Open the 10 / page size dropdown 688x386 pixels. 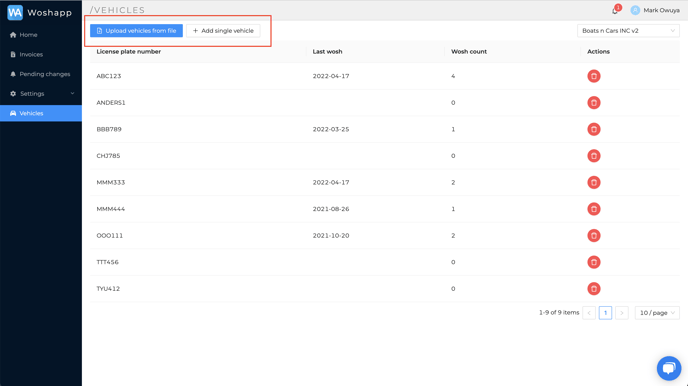657,313
